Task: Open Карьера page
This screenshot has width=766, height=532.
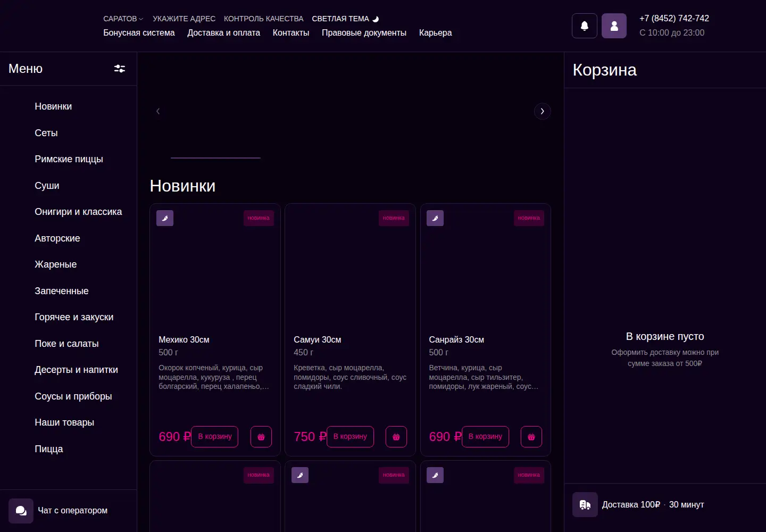Action: click(435, 32)
